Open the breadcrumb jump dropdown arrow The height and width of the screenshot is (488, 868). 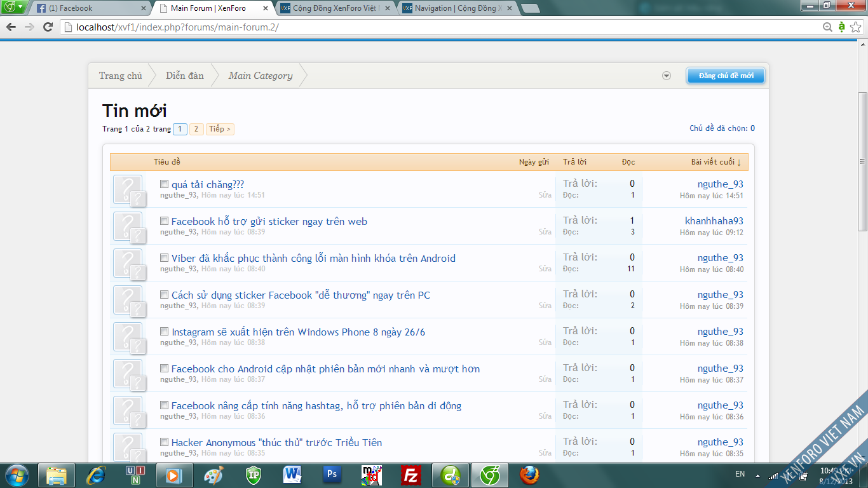(667, 76)
